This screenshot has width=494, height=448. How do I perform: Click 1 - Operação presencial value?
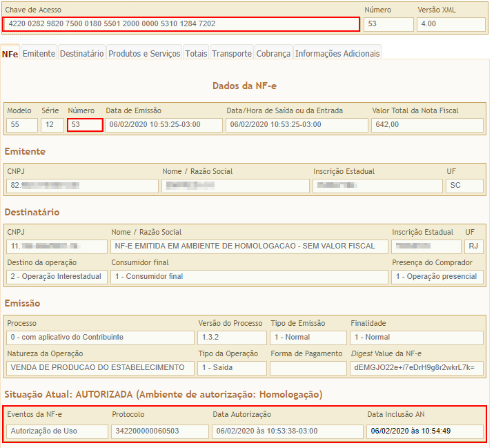[437, 277]
